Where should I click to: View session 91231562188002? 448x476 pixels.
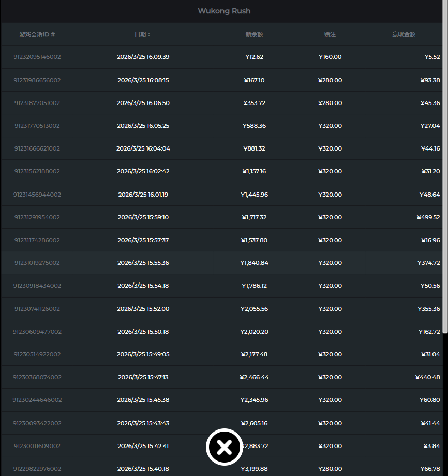(x=37, y=171)
